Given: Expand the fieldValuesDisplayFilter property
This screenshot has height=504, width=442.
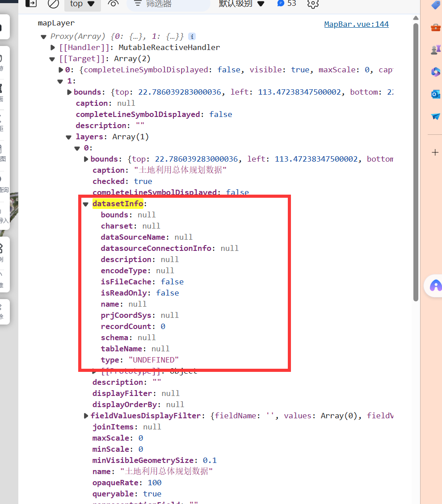Looking at the screenshot, I should tap(86, 416).
